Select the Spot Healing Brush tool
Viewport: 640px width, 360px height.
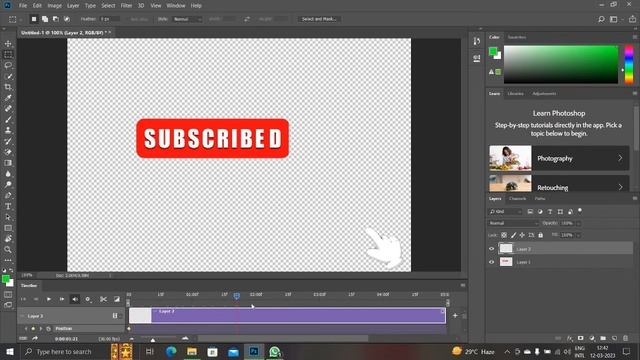pos(8,109)
